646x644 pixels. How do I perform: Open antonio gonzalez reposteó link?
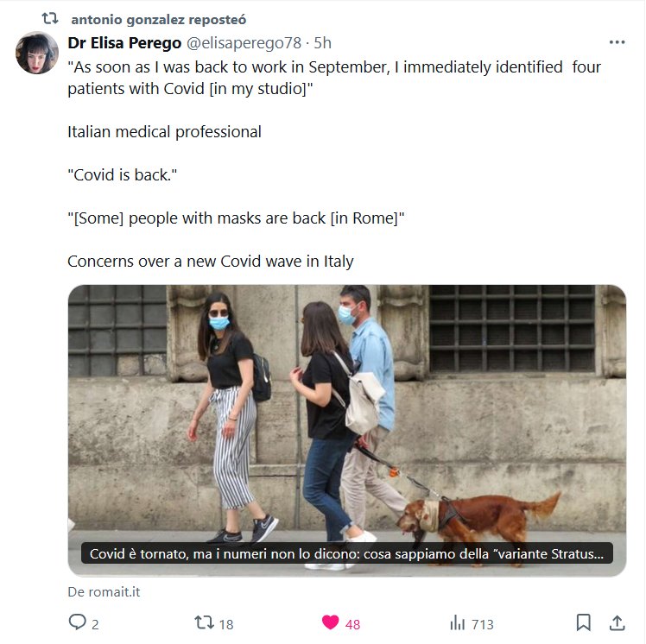point(159,19)
